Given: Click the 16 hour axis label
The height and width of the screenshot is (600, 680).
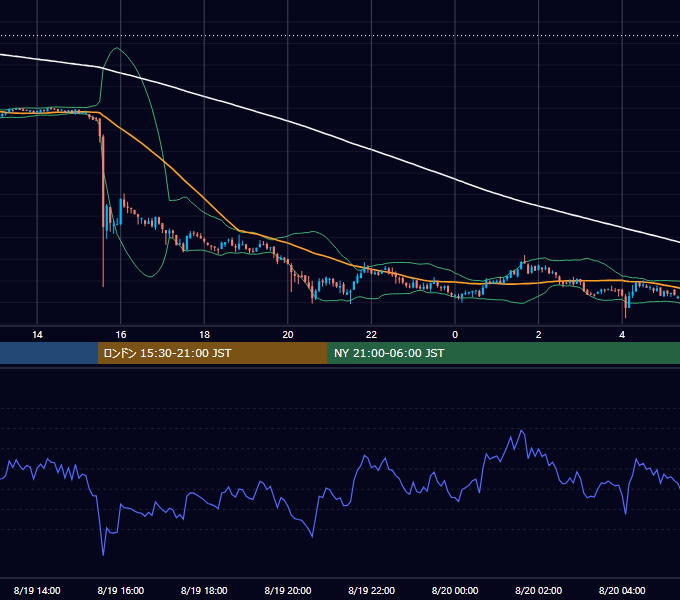Looking at the screenshot, I should [121, 335].
